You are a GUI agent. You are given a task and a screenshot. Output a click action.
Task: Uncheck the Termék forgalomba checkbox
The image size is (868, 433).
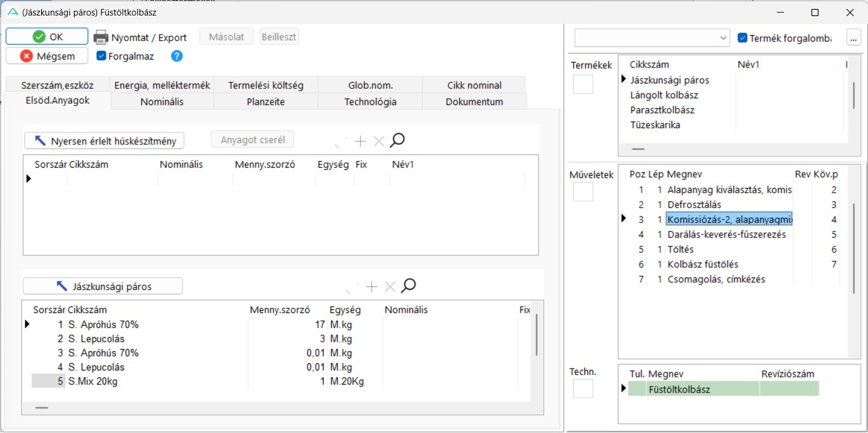[x=742, y=38]
